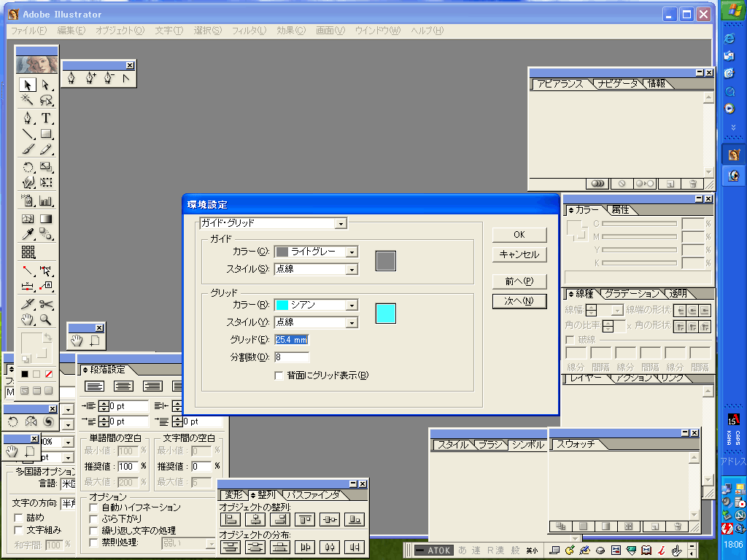
Task: Enable 背面にグリッド表示 checkbox
Action: [x=279, y=376]
